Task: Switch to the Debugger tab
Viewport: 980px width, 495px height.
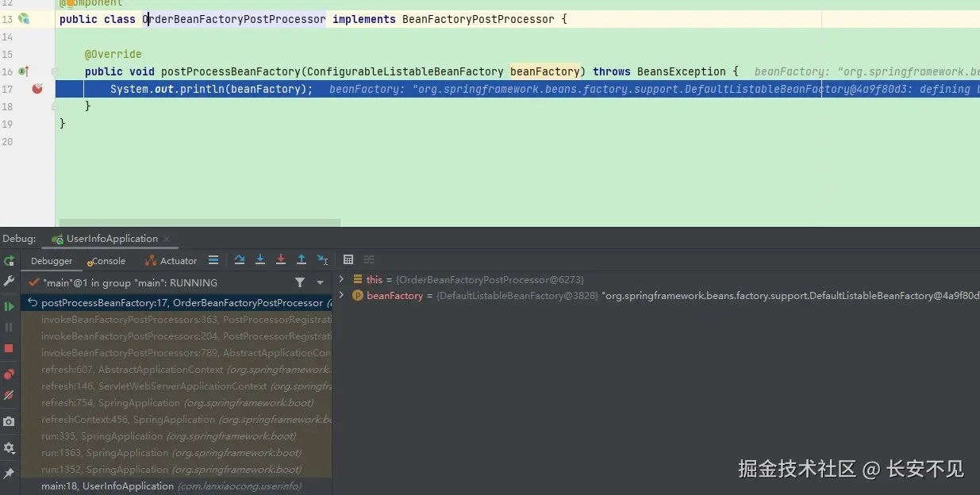Action: [52, 261]
